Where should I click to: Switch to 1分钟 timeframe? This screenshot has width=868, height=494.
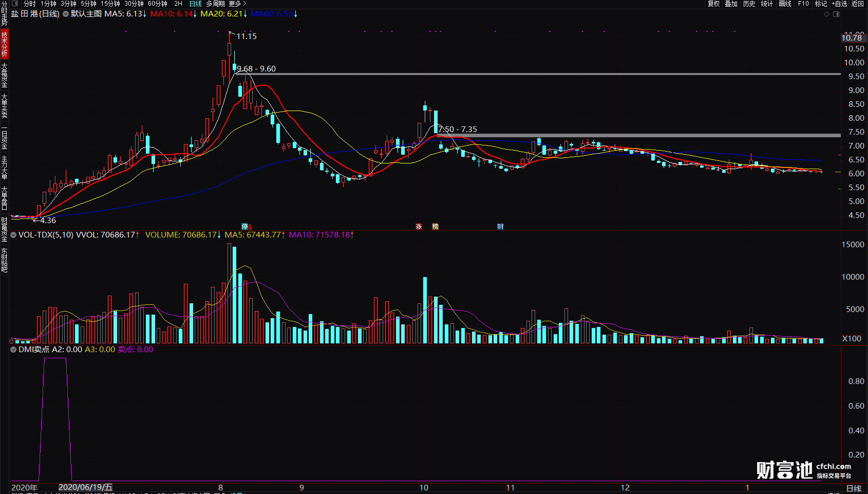(49, 4)
